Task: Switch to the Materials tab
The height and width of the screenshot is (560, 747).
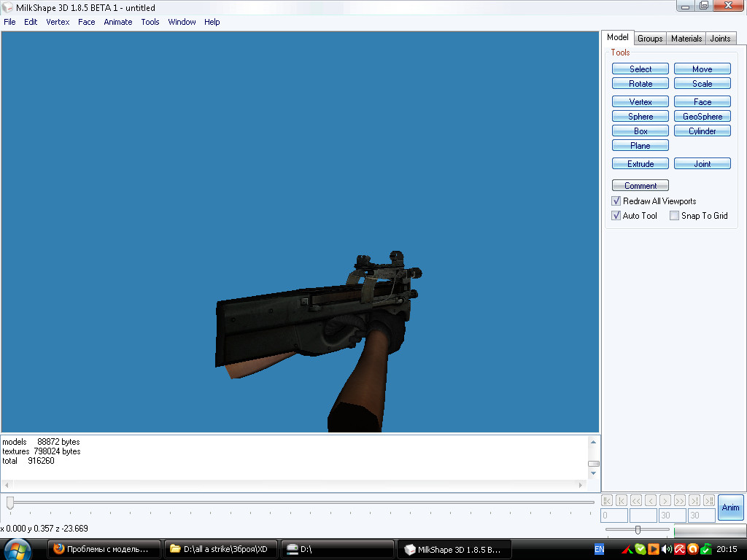Action: click(x=686, y=39)
